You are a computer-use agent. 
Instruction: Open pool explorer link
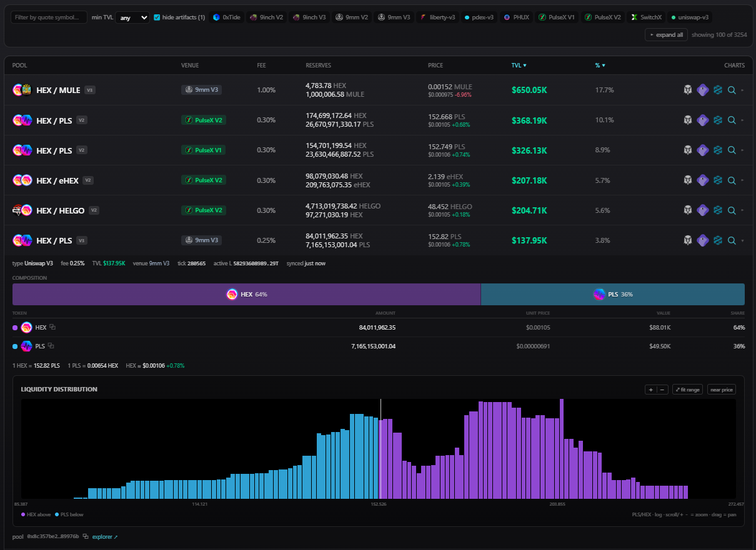105,536
